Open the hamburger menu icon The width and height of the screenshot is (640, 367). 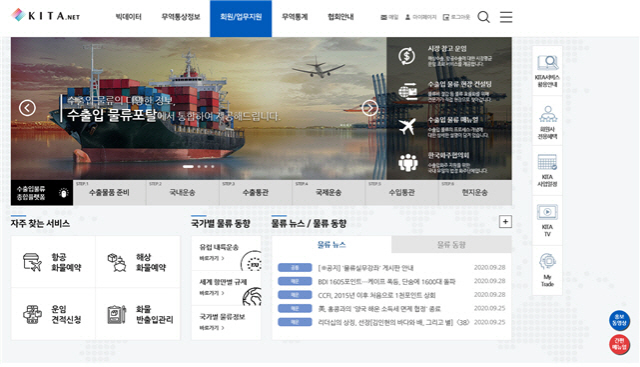point(506,17)
